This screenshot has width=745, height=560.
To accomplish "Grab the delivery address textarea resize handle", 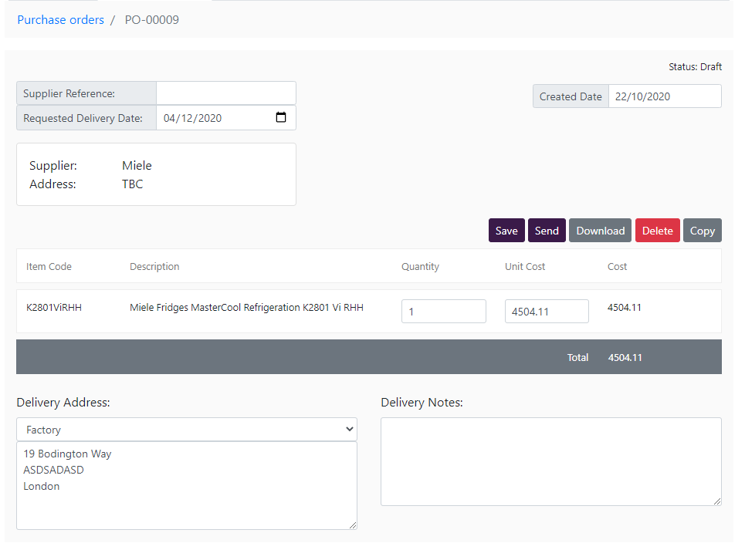I will (353, 525).
